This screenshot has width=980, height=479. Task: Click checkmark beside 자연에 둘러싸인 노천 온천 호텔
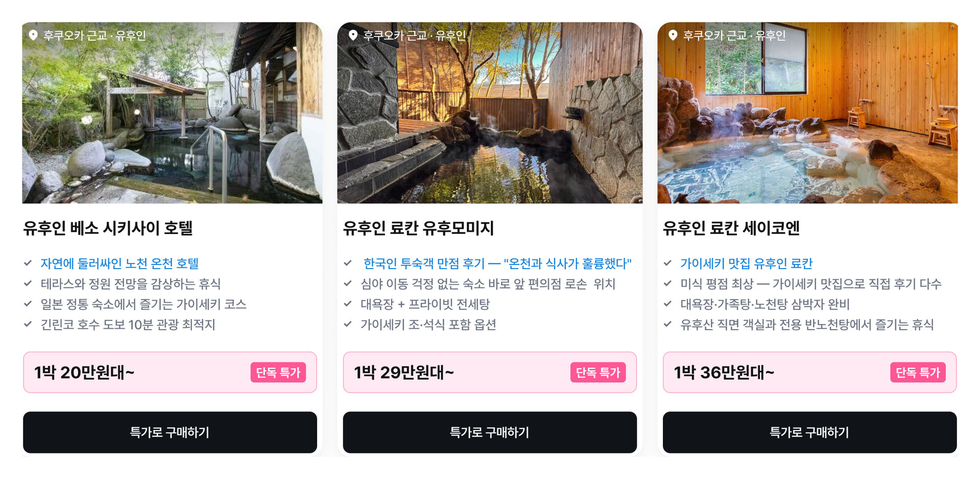(x=28, y=264)
